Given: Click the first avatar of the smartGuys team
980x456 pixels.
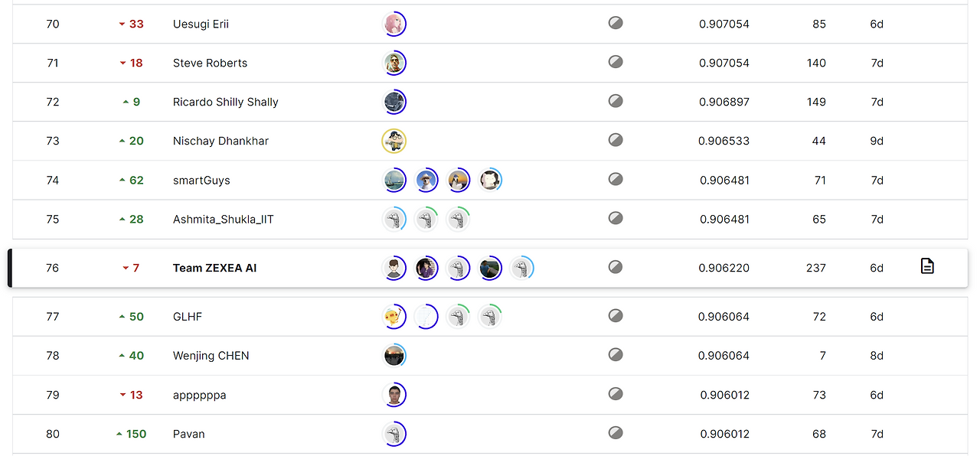Looking at the screenshot, I should click(x=394, y=180).
